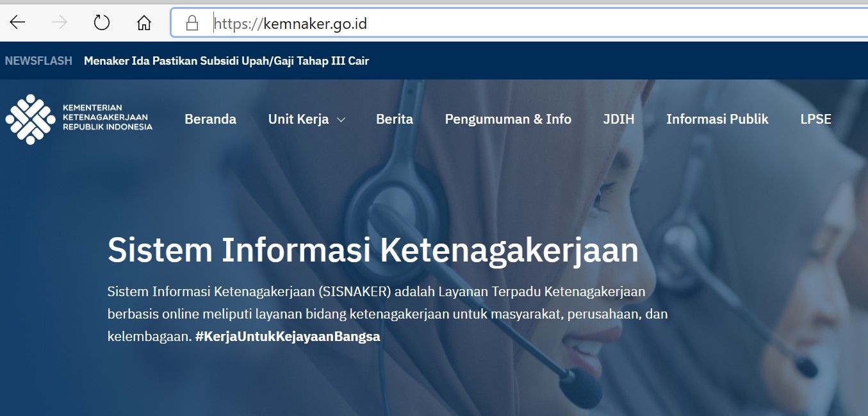The height and width of the screenshot is (416, 868).
Task: Open the JDIH menu item
Action: pos(619,119)
